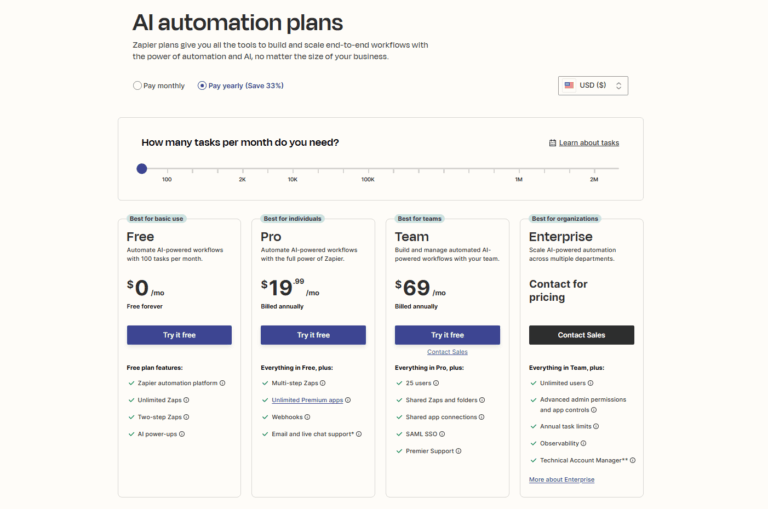Click info icon next to Unlimited Zaps
Screen dimensions: 768x509
coord(186,400)
